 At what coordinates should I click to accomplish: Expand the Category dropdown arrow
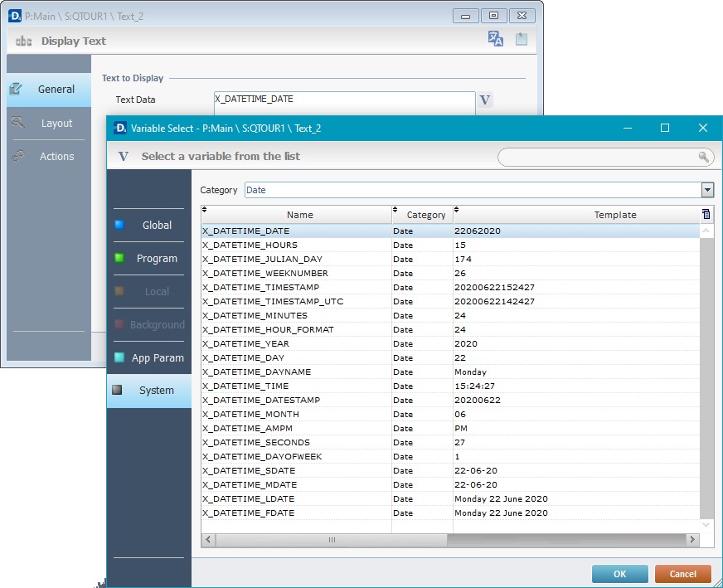pos(707,190)
